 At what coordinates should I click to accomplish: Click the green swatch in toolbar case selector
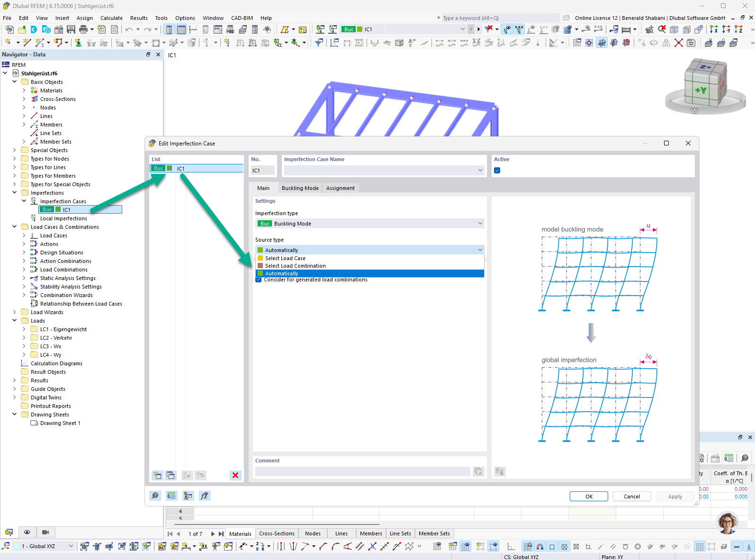click(x=360, y=29)
